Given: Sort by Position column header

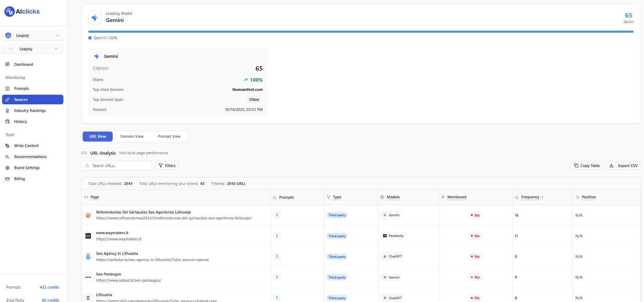Looking at the screenshot, I should pos(589,197).
